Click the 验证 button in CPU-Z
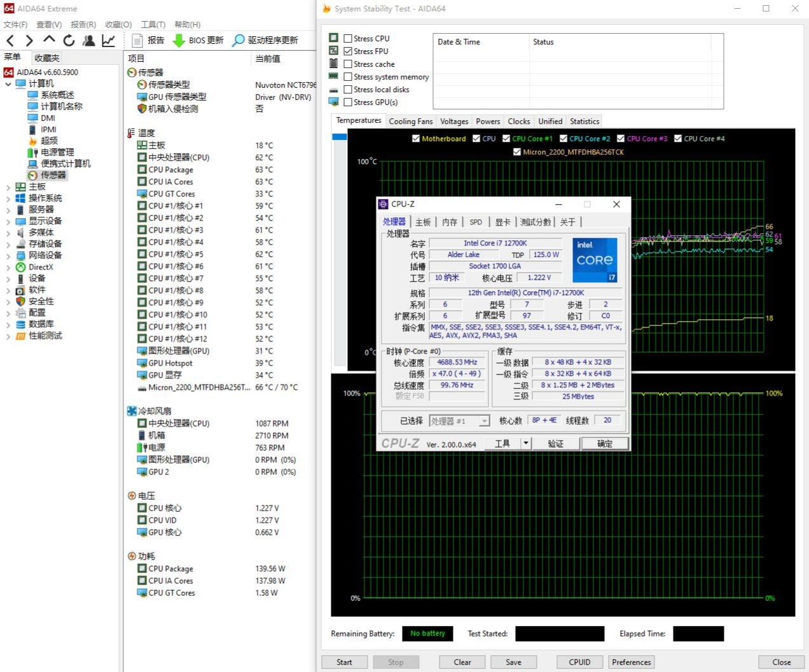The width and height of the screenshot is (809, 672). 556,443
